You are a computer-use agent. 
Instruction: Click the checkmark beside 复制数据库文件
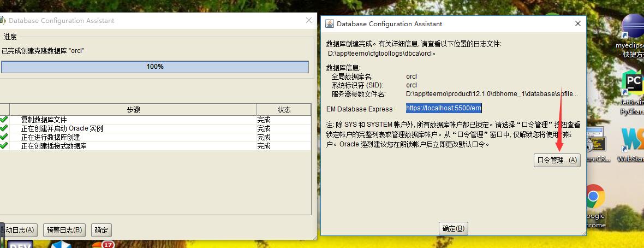tap(4, 119)
